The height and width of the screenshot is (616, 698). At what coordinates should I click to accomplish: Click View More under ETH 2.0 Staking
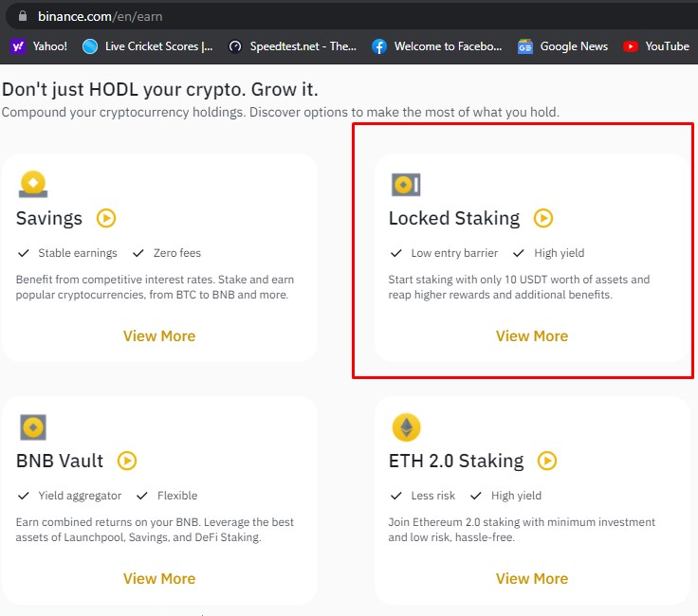[x=532, y=579]
